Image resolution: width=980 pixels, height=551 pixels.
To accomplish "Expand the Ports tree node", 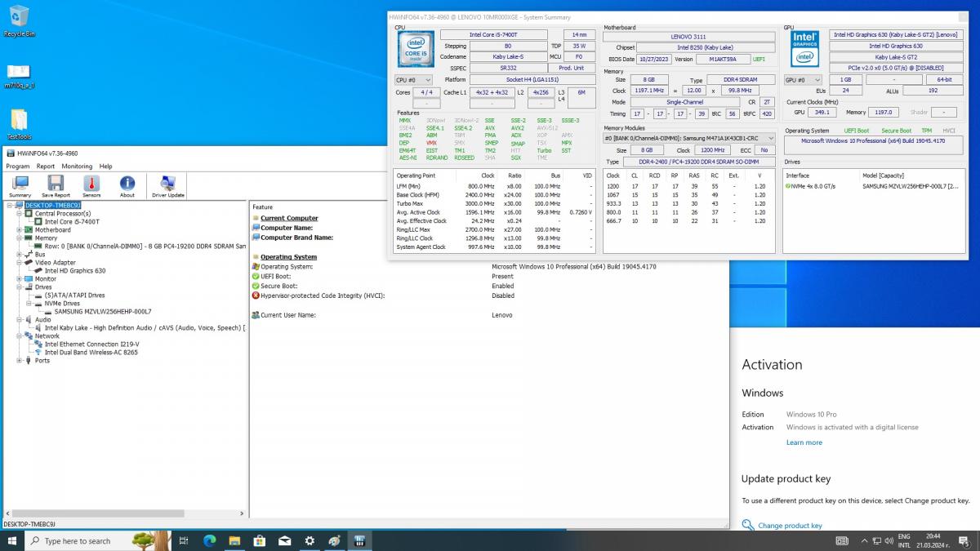I will pos(20,361).
